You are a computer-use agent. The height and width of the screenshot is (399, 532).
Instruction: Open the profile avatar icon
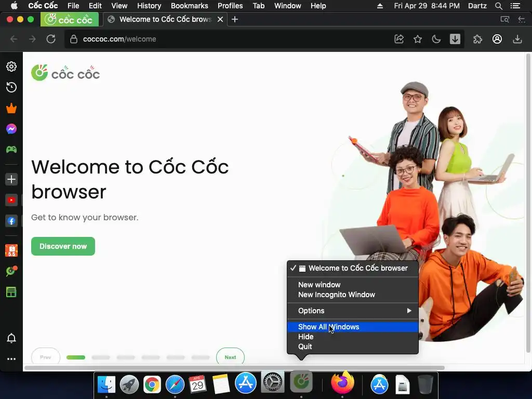[x=497, y=39]
